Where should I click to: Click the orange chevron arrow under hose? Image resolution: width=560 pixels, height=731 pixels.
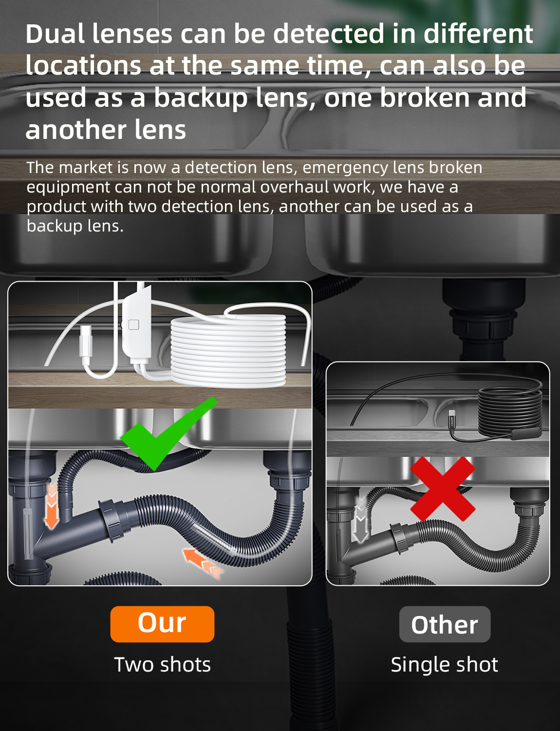click(203, 563)
